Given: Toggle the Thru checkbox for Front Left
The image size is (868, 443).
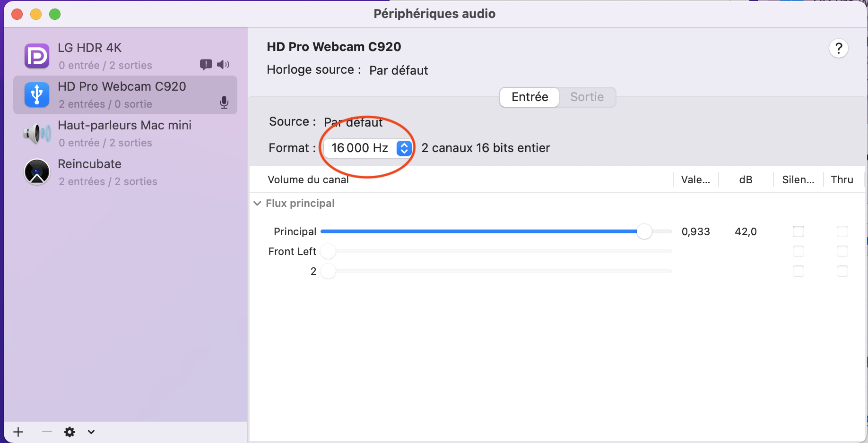Looking at the screenshot, I should 842,251.
